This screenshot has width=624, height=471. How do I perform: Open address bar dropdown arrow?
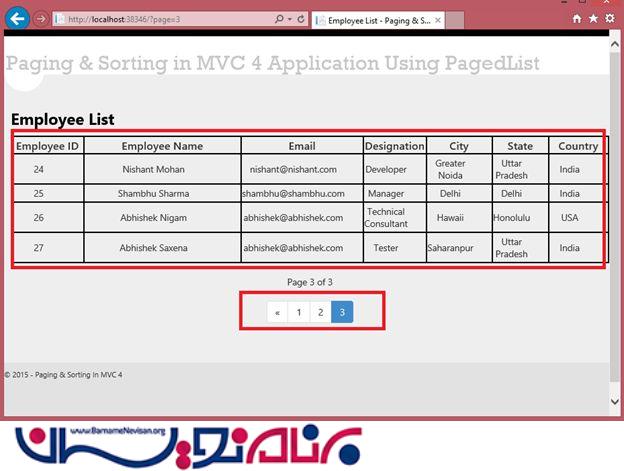tap(290, 19)
